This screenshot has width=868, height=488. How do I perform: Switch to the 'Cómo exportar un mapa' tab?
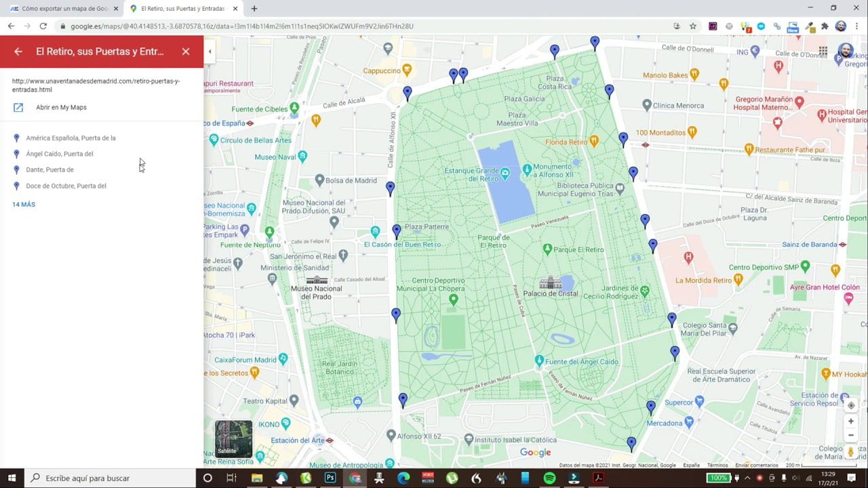click(x=61, y=9)
